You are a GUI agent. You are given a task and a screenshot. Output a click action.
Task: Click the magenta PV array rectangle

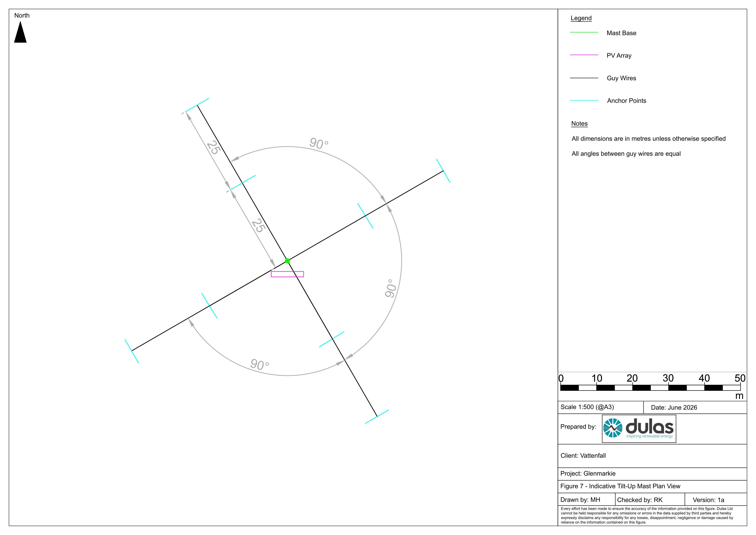tap(287, 274)
